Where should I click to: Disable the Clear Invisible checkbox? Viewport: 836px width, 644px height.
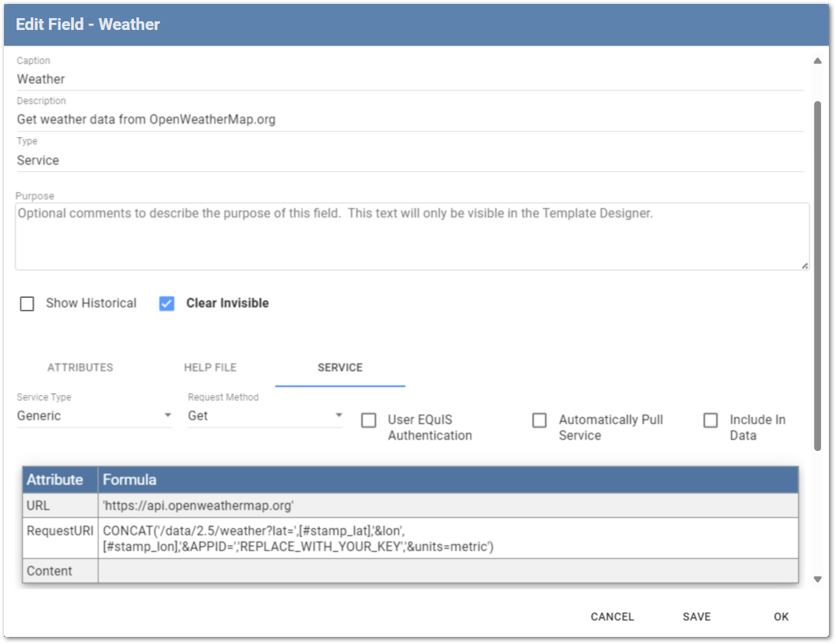[166, 303]
